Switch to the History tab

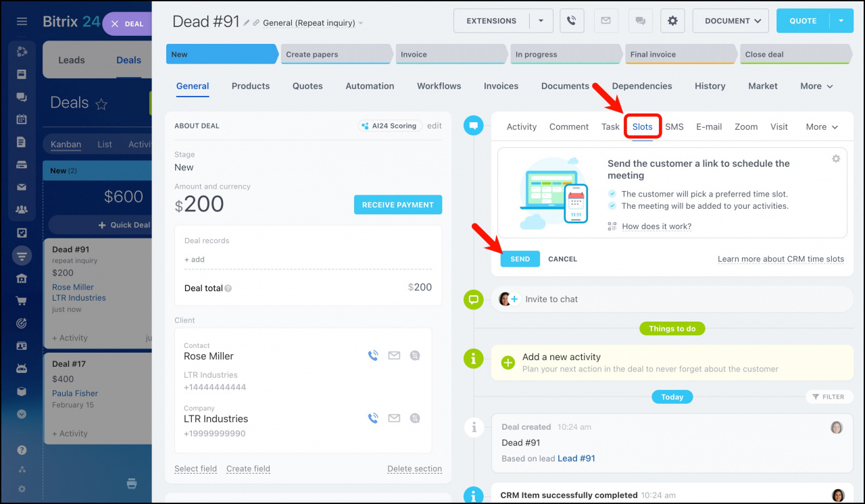point(710,86)
